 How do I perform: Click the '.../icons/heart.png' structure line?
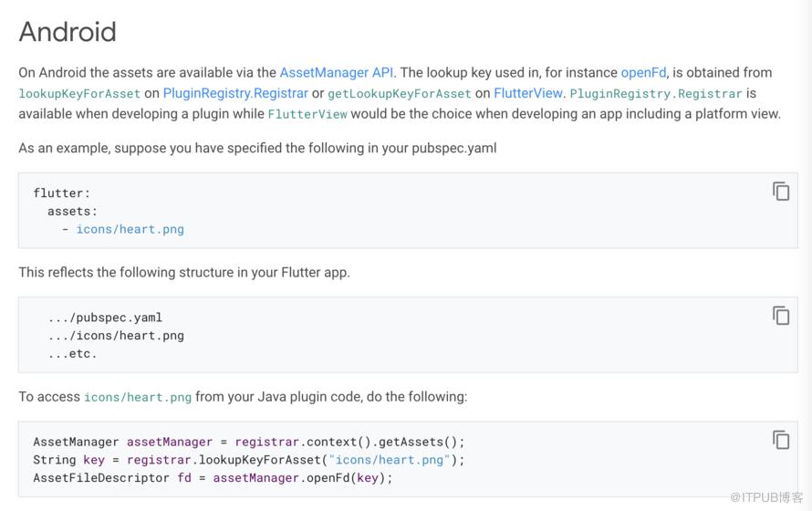116,336
